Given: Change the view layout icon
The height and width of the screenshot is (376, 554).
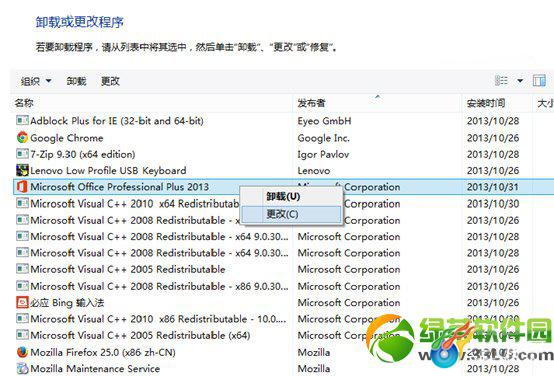Looking at the screenshot, I should [501, 81].
